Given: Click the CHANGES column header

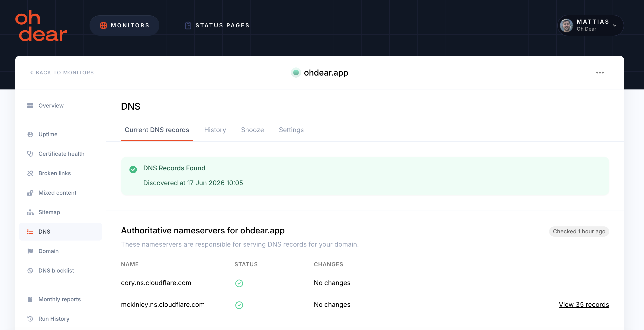Looking at the screenshot, I should click(328, 265).
